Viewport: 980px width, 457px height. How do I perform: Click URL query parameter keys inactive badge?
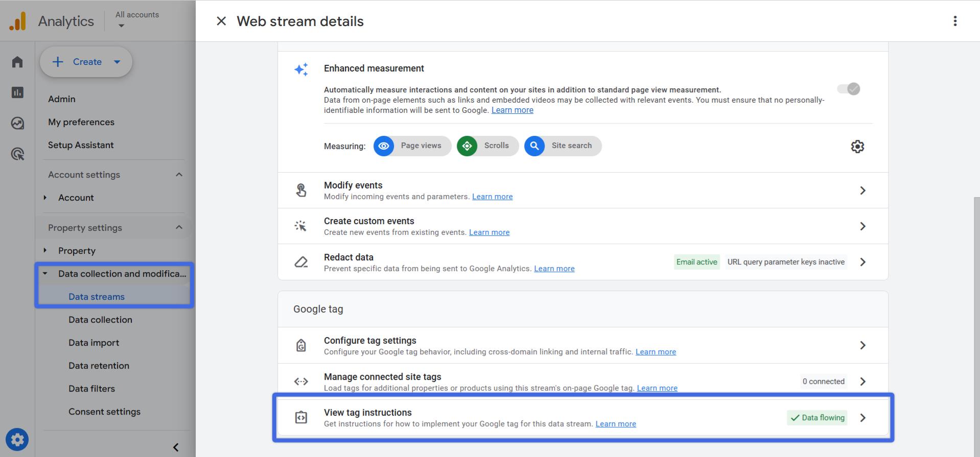tap(786, 262)
